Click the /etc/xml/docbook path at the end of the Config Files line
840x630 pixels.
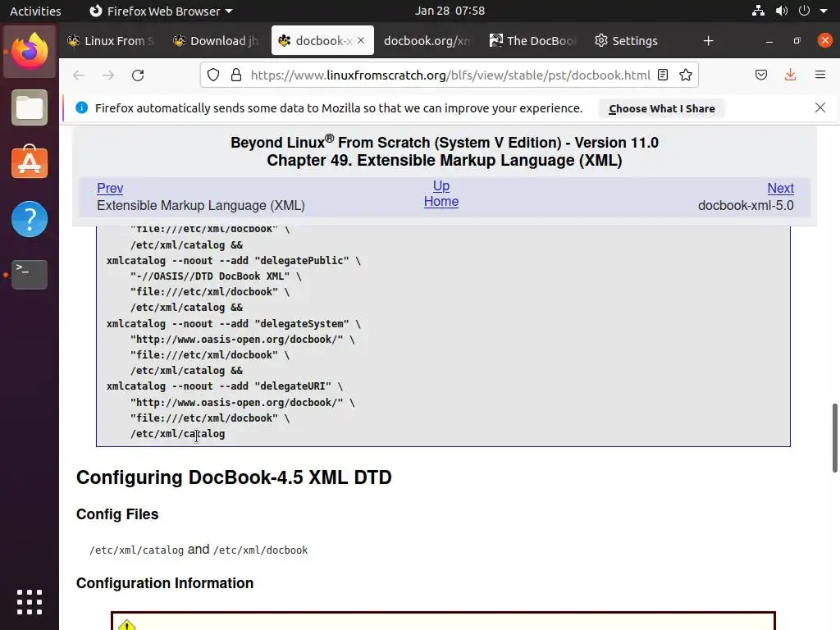point(260,550)
